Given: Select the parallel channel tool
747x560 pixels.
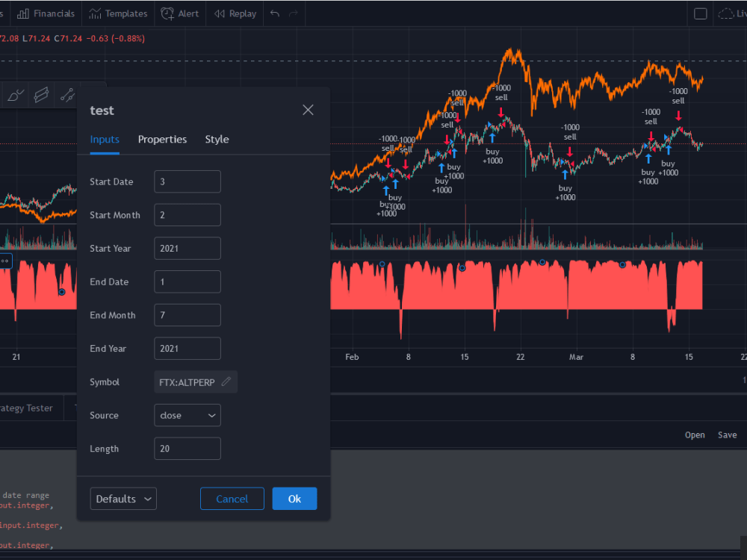Looking at the screenshot, I should pyautogui.click(x=41, y=95).
